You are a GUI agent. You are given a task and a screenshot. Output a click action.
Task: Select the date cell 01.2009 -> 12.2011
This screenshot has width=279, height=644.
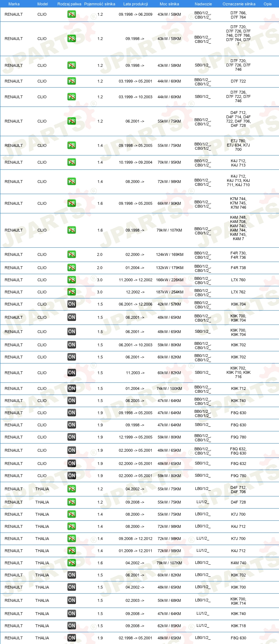pos(136,551)
